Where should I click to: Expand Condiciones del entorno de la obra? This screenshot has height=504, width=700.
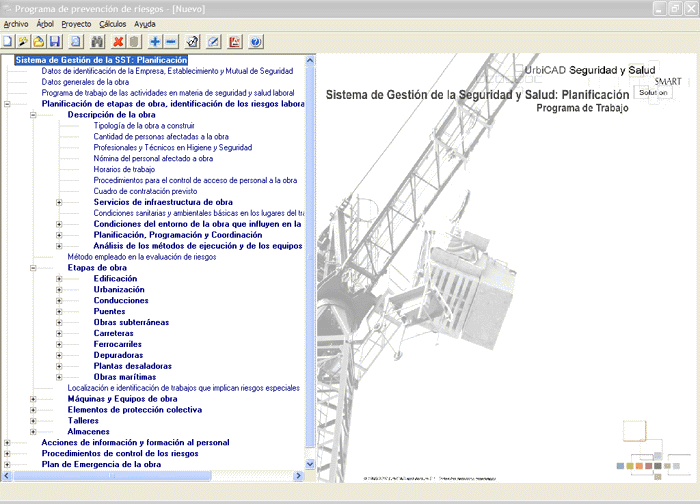(59, 224)
